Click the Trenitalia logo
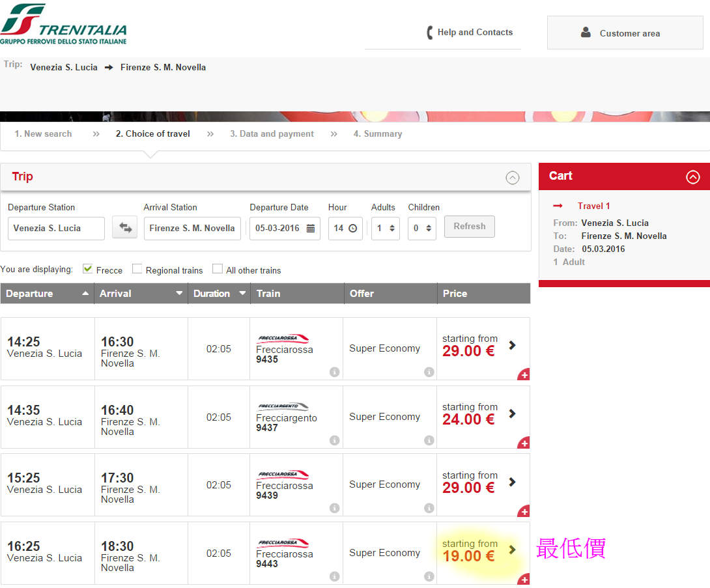710x588 pixels. [x=63, y=24]
